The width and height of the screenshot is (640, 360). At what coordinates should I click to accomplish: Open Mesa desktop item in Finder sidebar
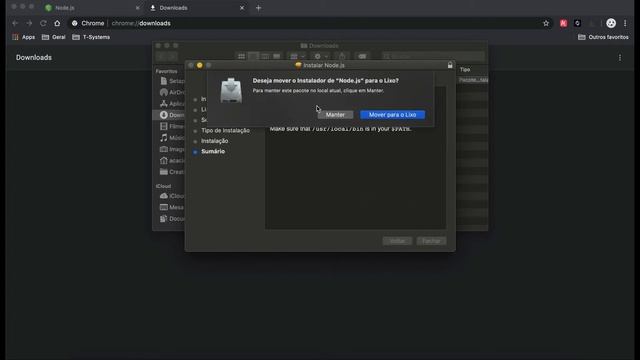[x=171, y=207]
